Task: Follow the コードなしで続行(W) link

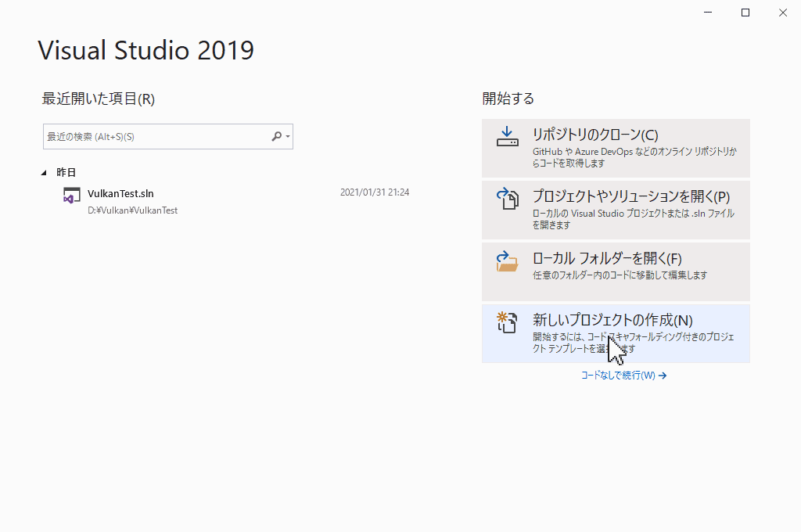Action: 623,376
